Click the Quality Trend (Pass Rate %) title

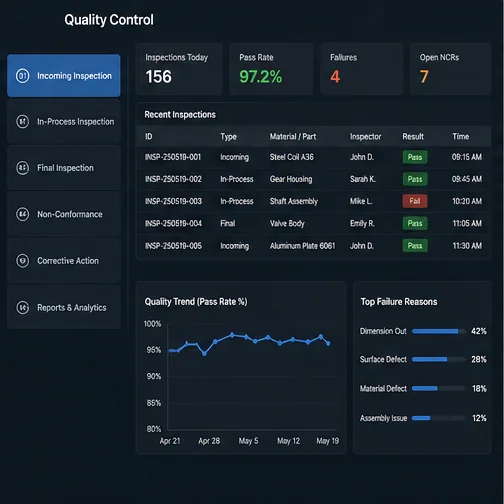196,302
